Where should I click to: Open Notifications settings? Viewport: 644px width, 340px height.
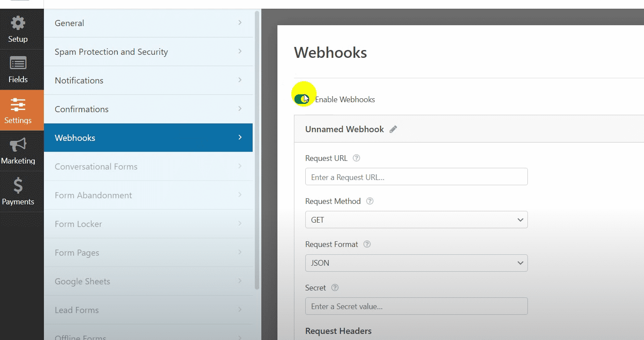click(x=148, y=80)
